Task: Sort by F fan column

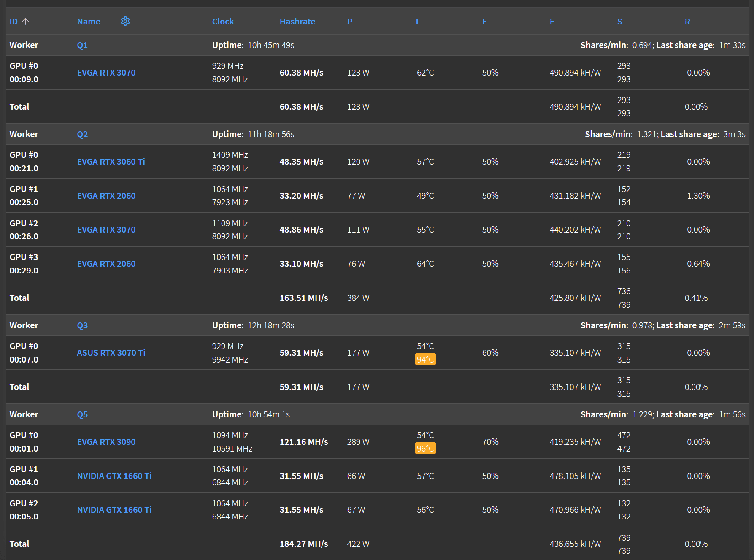Action: point(484,22)
